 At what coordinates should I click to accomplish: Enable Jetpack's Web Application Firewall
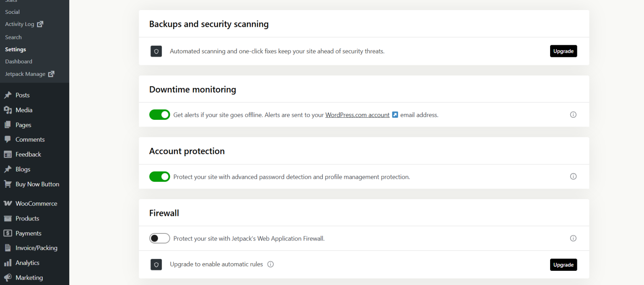(x=159, y=238)
